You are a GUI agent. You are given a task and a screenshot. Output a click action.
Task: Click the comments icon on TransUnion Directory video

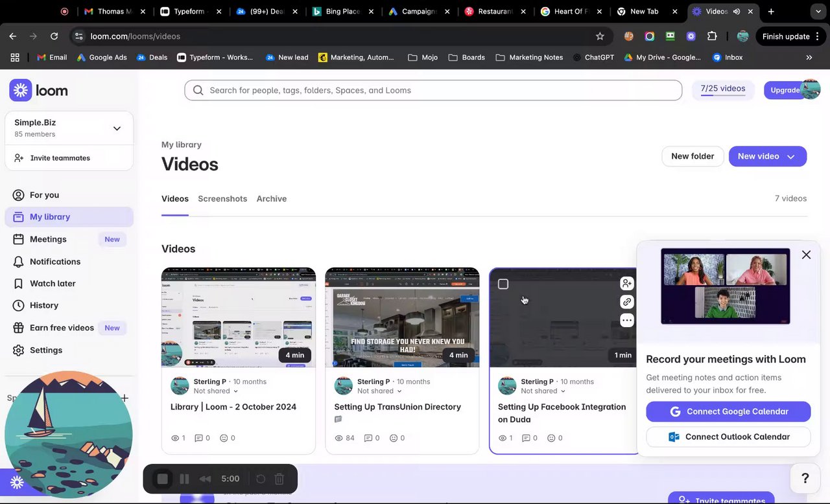[368, 438]
